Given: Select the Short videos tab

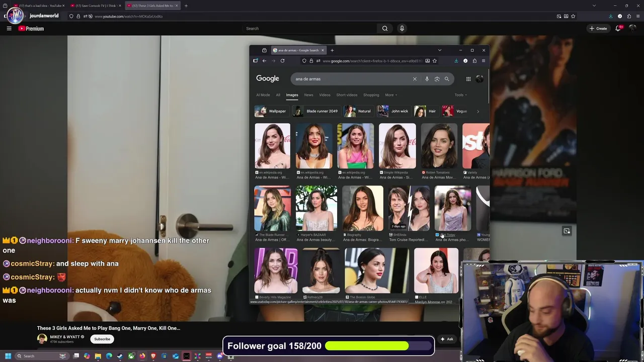Looking at the screenshot, I should tap(347, 95).
